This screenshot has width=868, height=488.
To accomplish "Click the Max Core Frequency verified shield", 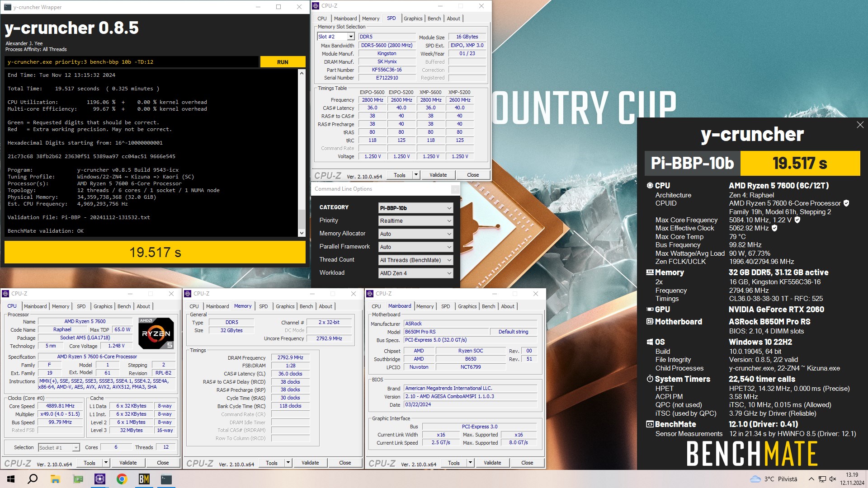I will 797,220.
